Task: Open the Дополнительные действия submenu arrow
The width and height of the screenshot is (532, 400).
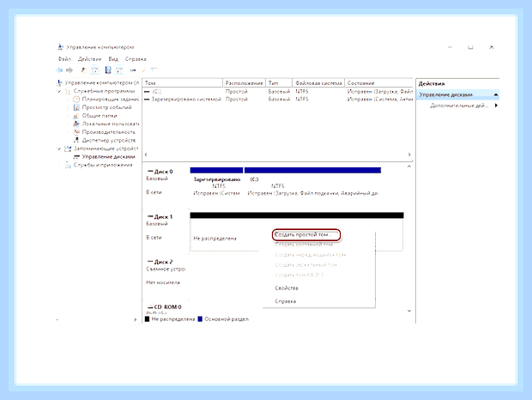Action: pyautogui.click(x=496, y=106)
